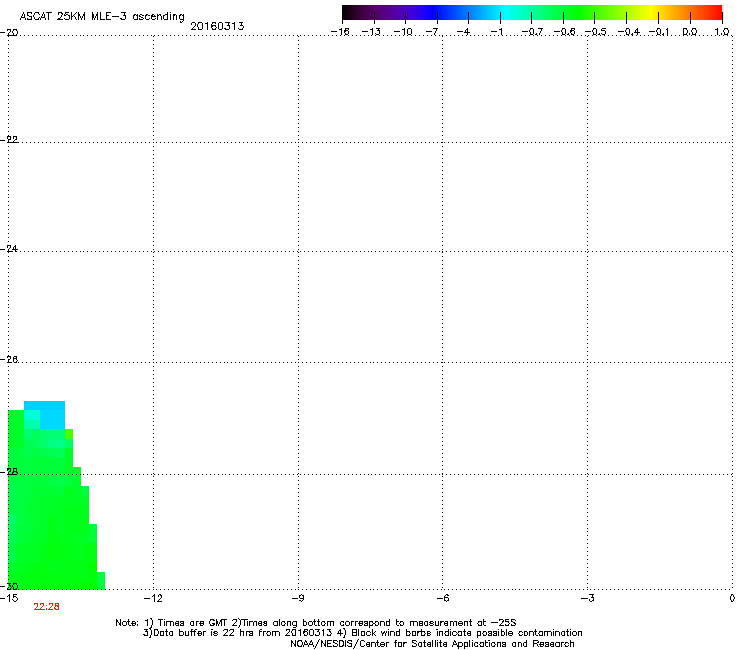The image size is (740, 650).
Task: Click the light blue data swath patch
Action: tap(50, 413)
